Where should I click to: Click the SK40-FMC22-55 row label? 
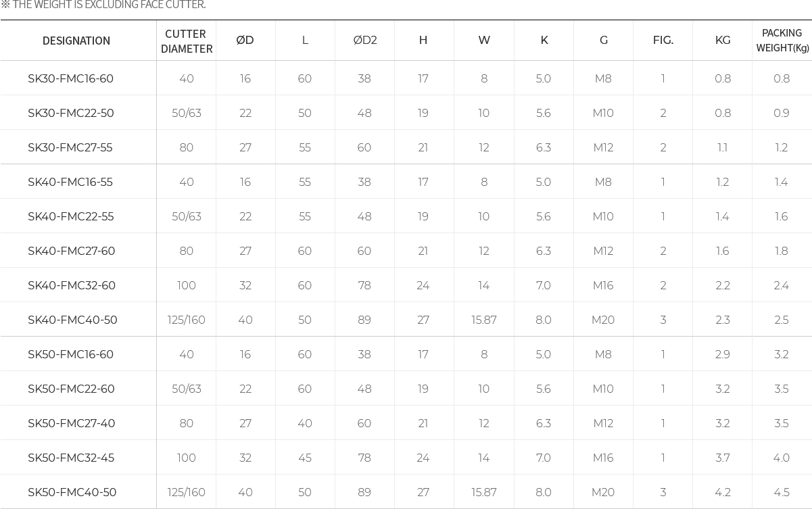coord(71,216)
